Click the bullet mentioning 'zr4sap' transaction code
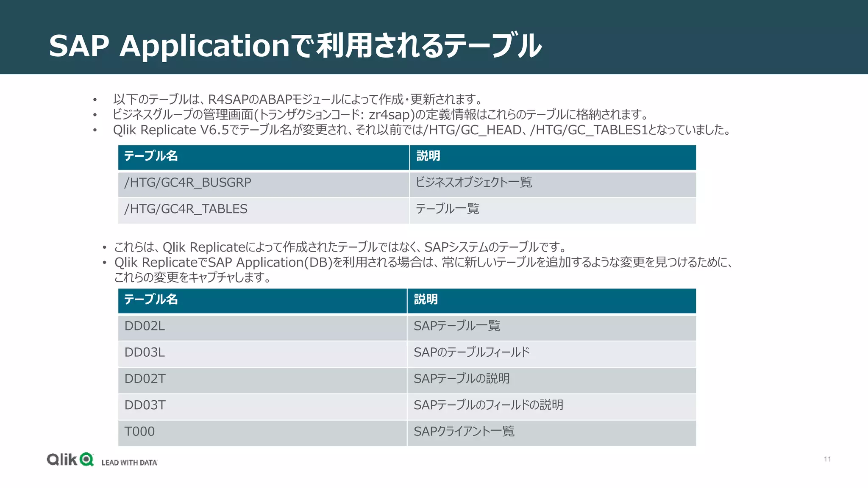 pyautogui.click(x=380, y=114)
